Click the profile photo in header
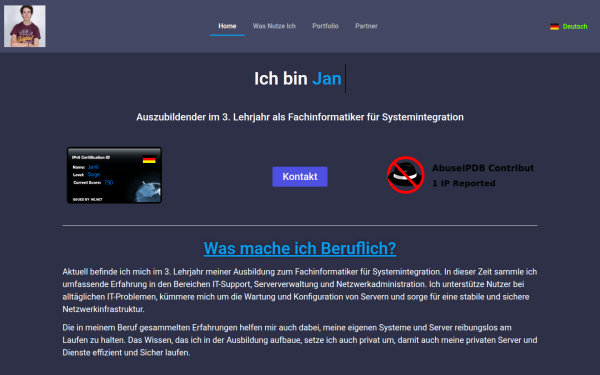The image size is (600, 375). 25,26
